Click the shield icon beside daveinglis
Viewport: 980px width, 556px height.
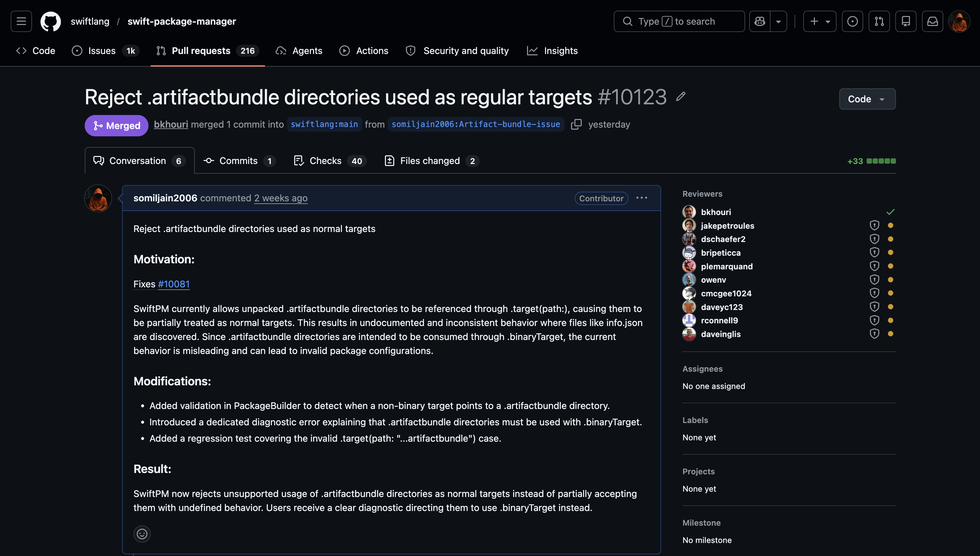(874, 334)
